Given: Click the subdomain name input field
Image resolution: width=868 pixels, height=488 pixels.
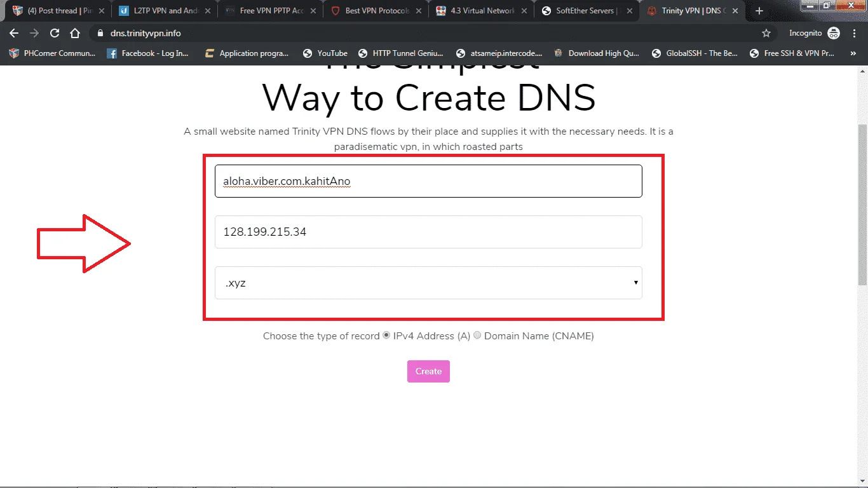Looking at the screenshot, I should tap(428, 181).
